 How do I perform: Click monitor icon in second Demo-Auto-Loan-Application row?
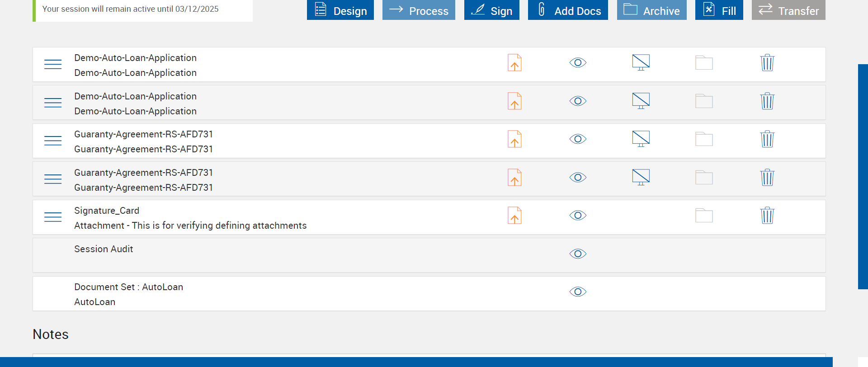click(641, 101)
